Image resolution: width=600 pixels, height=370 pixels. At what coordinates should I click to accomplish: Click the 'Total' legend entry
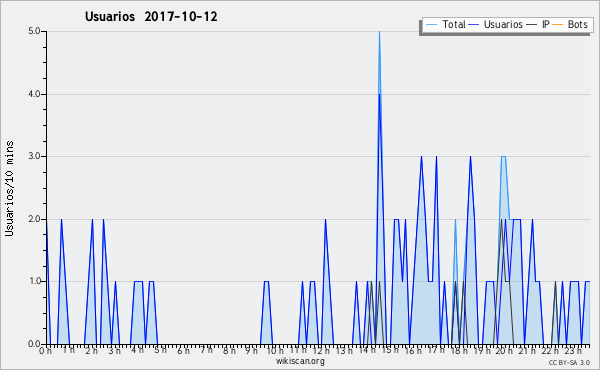click(454, 24)
